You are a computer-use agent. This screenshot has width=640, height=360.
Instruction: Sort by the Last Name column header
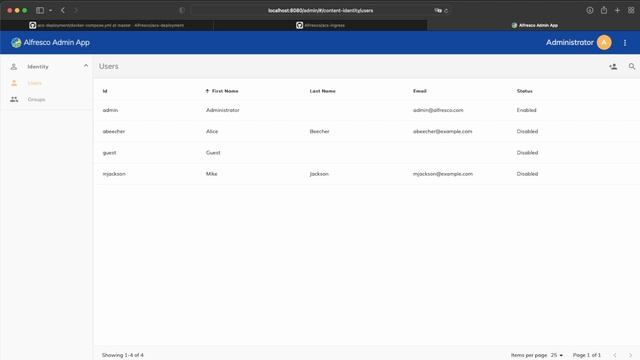[322, 91]
